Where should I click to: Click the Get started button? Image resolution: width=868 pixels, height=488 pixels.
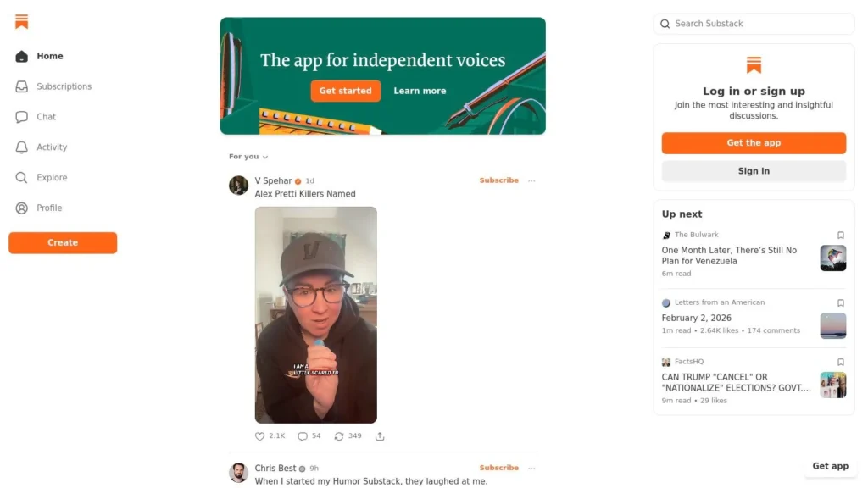tap(345, 91)
